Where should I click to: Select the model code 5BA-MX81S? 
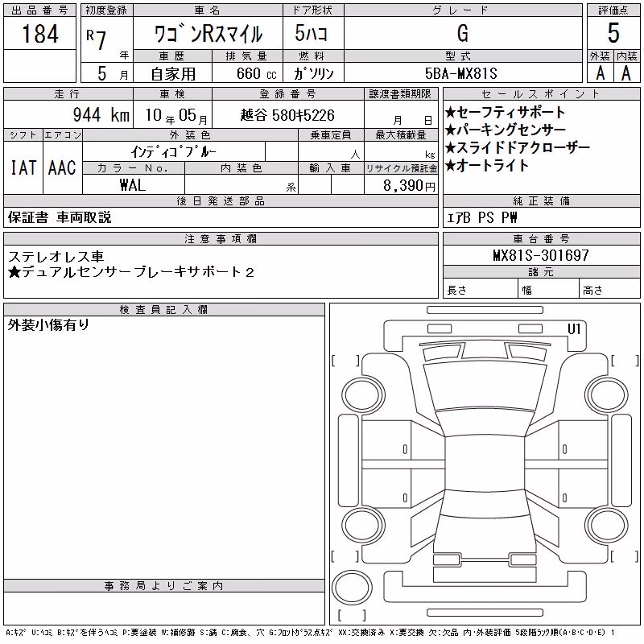pyautogui.click(x=461, y=73)
